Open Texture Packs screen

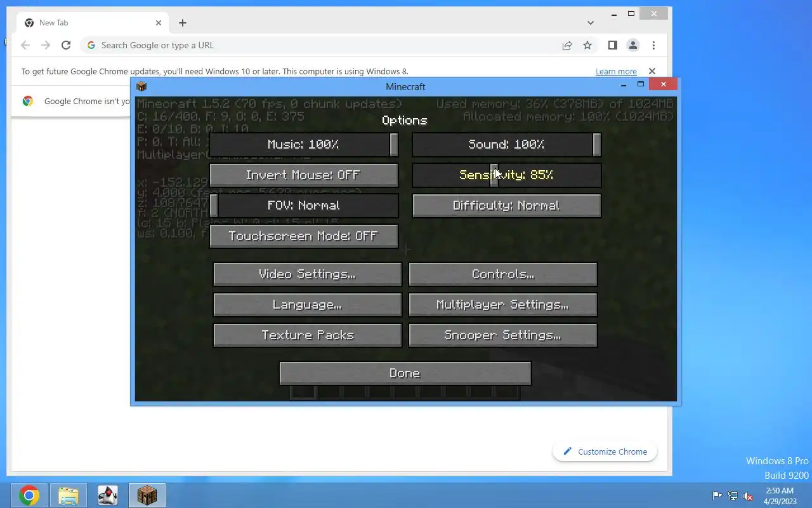point(307,335)
